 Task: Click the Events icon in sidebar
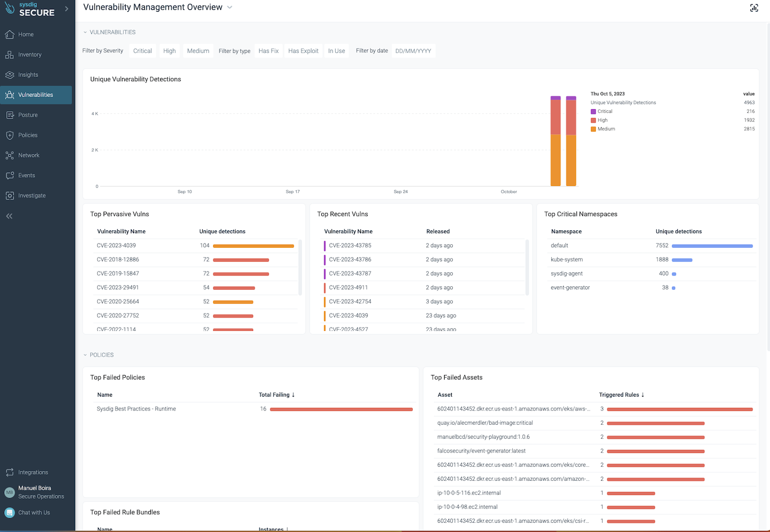click(x=9, y=175)
